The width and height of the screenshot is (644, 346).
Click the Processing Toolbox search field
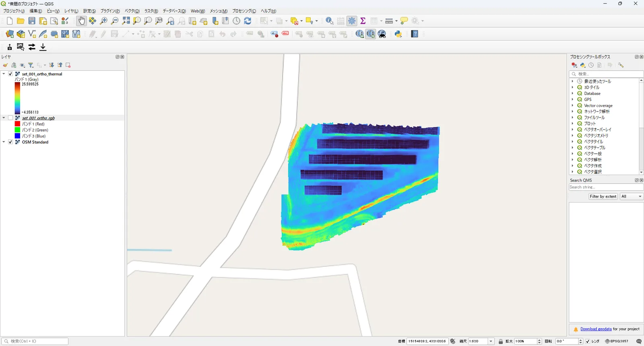606,74
